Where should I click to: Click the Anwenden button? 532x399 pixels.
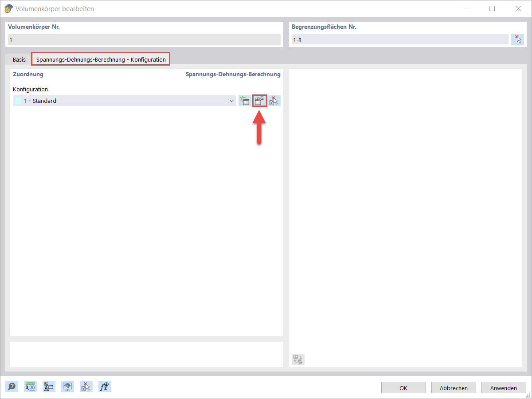pyautogui.click(x=504, y=388)
